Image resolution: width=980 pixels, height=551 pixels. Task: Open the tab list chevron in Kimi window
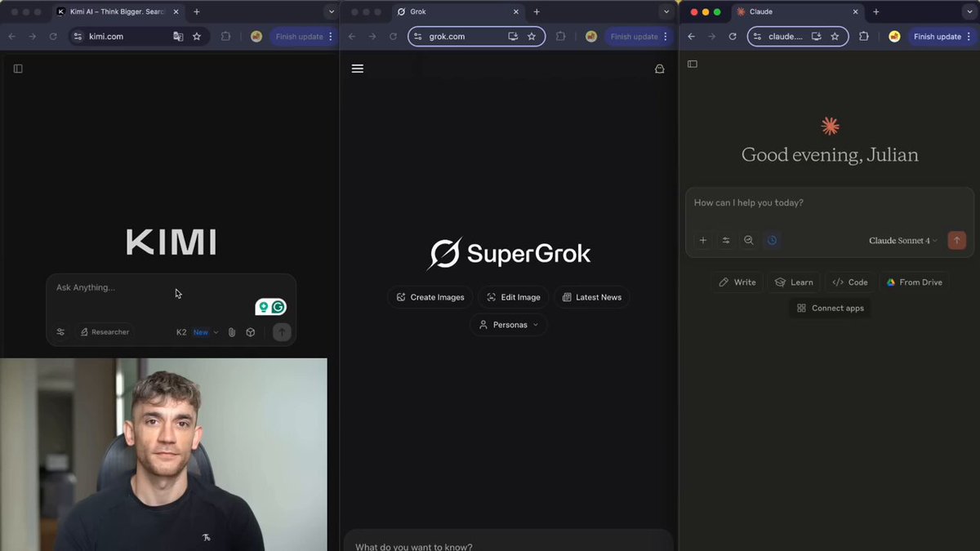click(330, 12)
